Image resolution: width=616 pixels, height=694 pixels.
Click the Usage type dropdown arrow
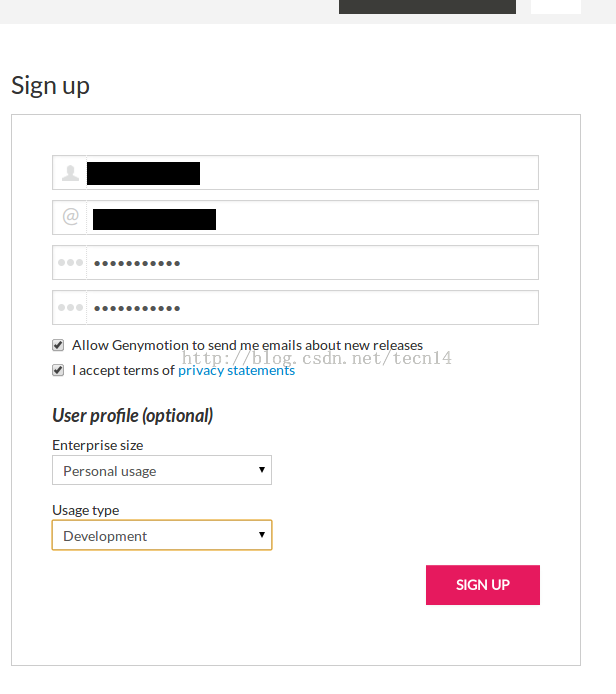pyautogui.click(x=262, y=535)
